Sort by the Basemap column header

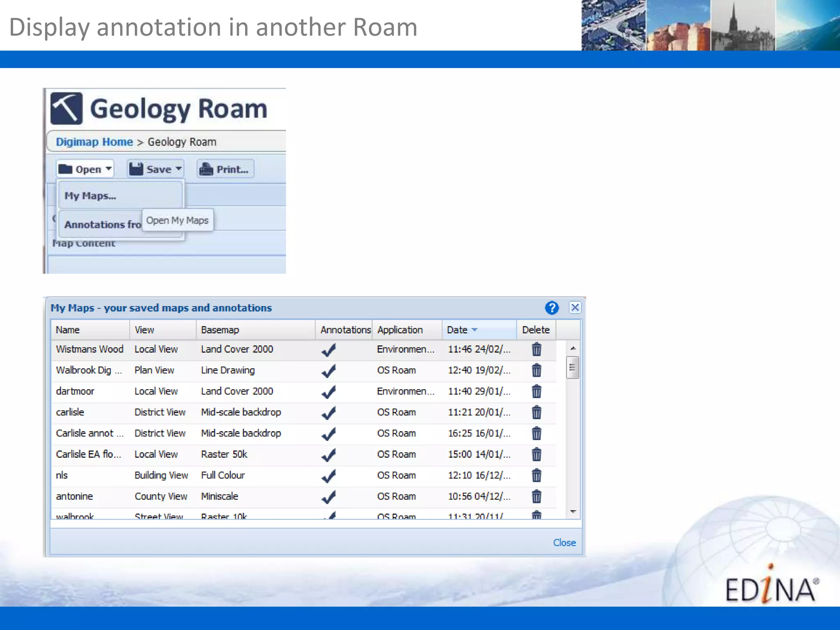click(x=256, y=330)
